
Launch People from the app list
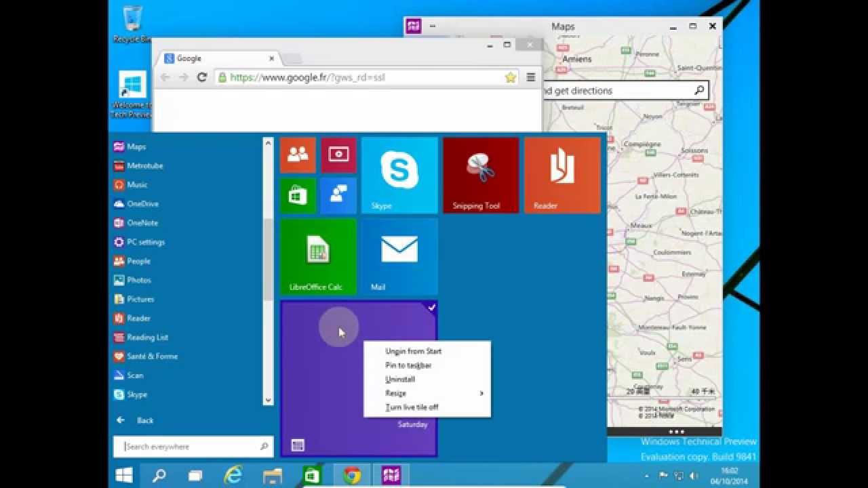click(132, 260)
